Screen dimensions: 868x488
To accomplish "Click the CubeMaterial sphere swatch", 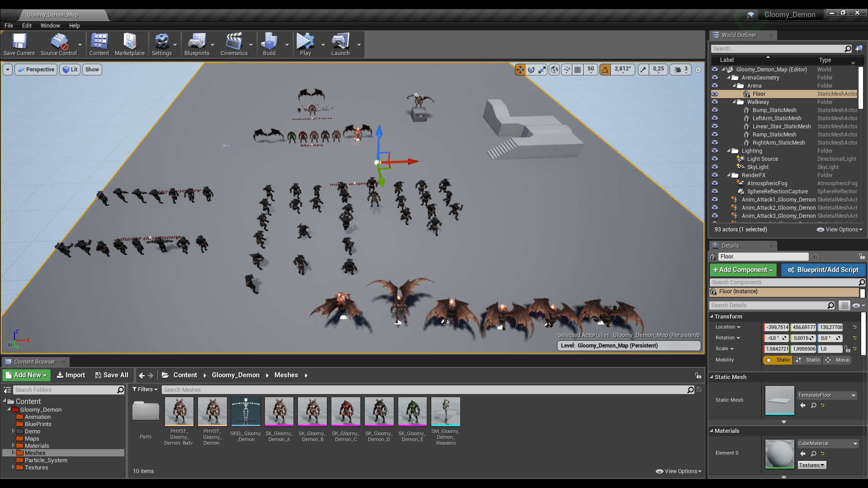I will click(x=779, y=454).
